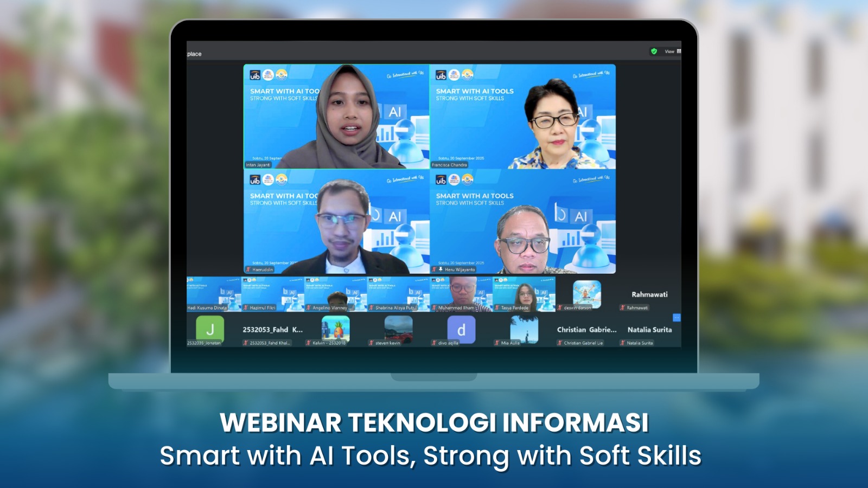Image resolution: width=868 pixels, height=488 pixels.
Task: Select the green "J" avatar for 2532035_Jonatan
Action: point(209,329)
